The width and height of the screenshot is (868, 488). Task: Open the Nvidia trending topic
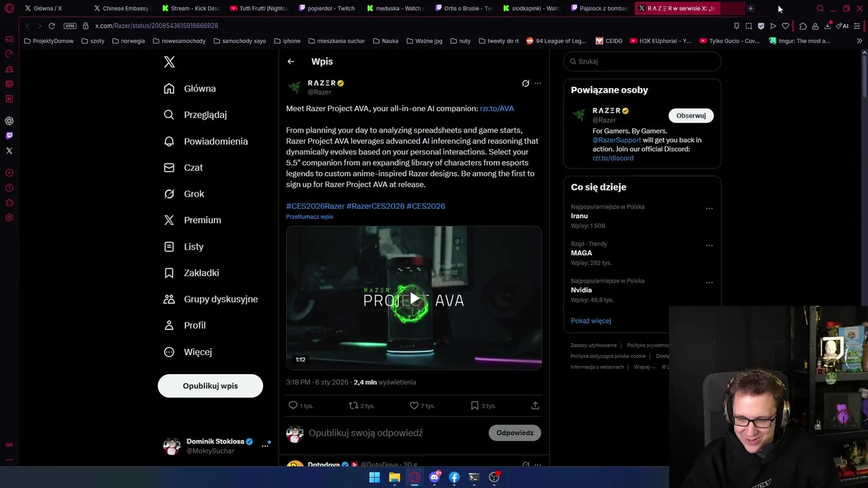click(x=581, y=290)
